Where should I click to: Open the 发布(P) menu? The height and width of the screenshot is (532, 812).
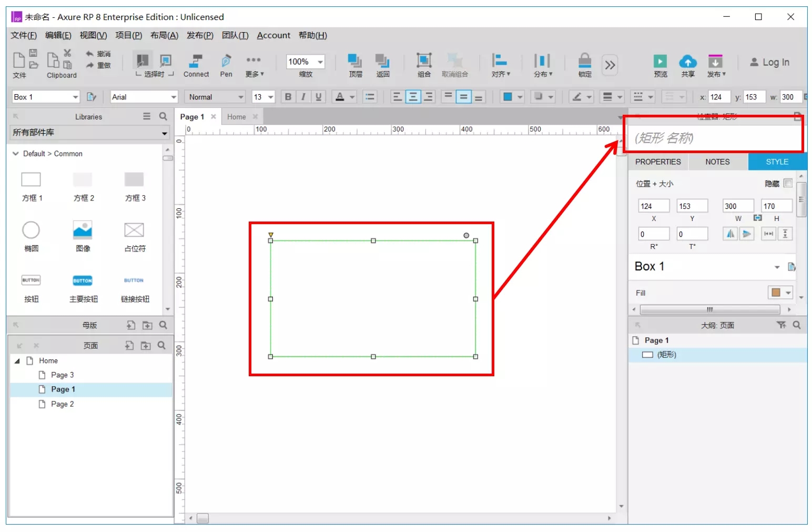[200, 35]
